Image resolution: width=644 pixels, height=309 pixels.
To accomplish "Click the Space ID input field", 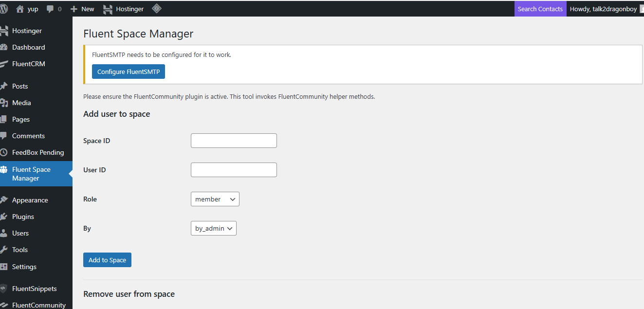I will pyautogui.click(x=234, y=141).
